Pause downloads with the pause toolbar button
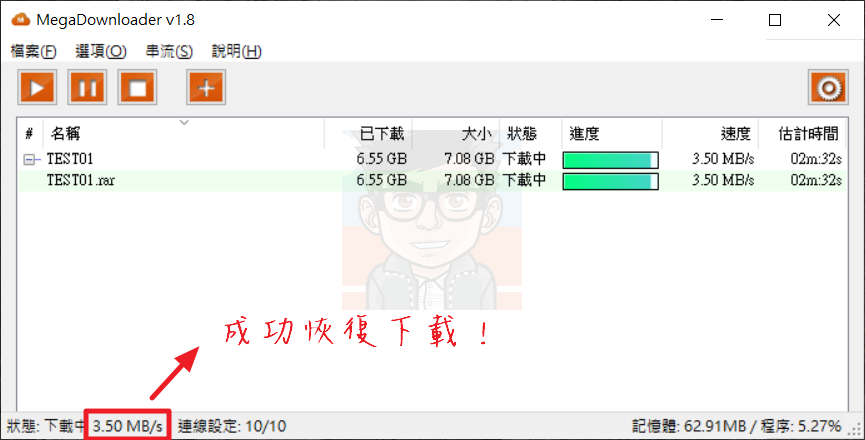Screen dimensions: 865x440 click(87, 87)
